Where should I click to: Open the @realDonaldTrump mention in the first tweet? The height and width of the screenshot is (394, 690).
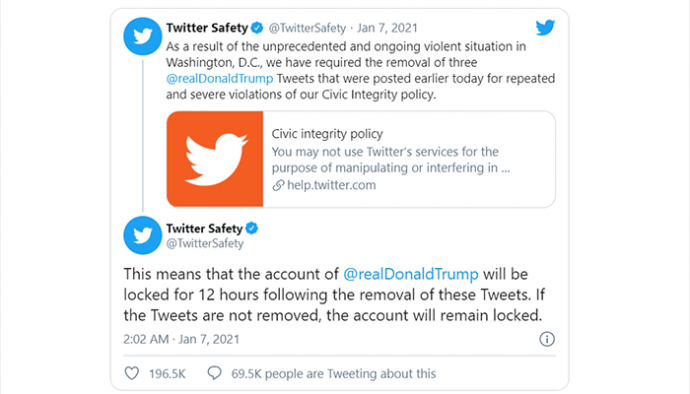point(220,78)
